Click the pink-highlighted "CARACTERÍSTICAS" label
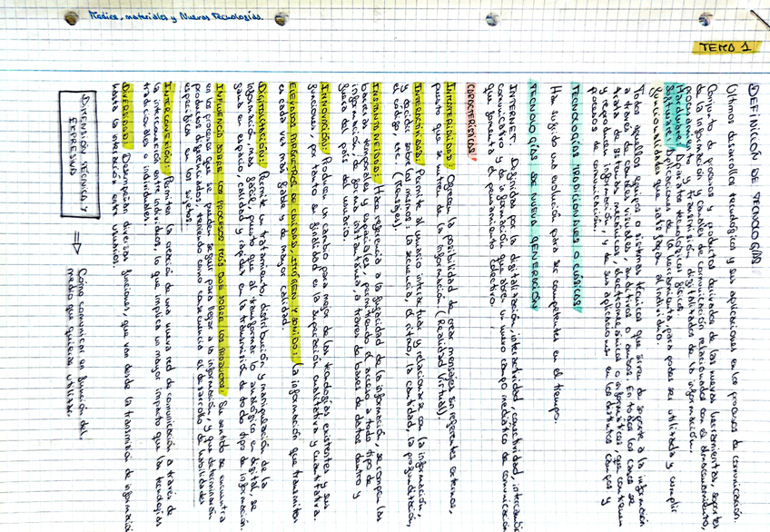 (471, 122)
